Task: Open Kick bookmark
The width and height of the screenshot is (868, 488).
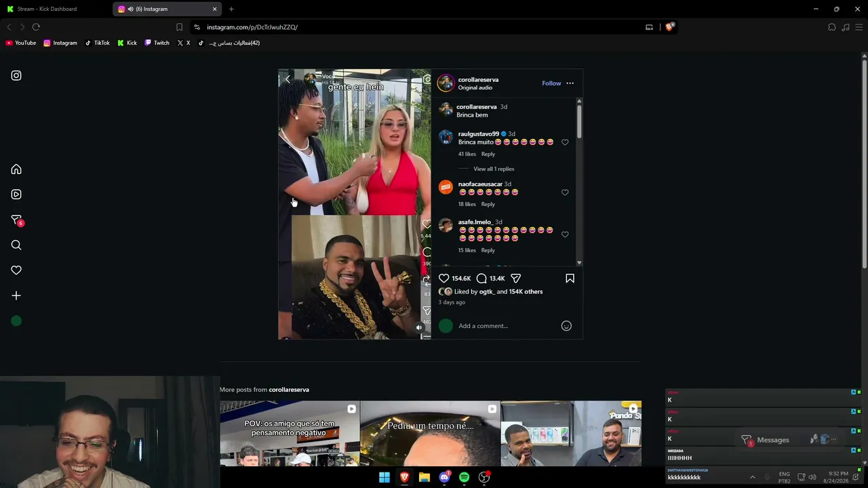Action: (x=127, y=43)
